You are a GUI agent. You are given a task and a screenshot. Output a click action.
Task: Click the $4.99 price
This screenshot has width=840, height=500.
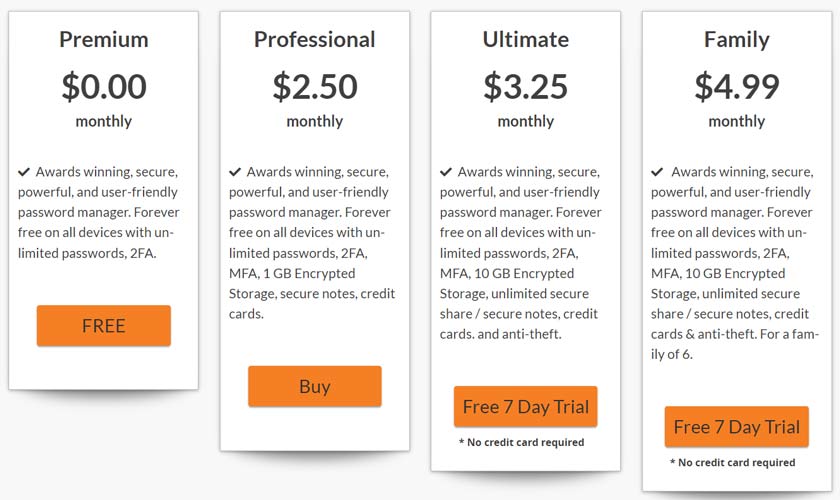click(737, 86)
